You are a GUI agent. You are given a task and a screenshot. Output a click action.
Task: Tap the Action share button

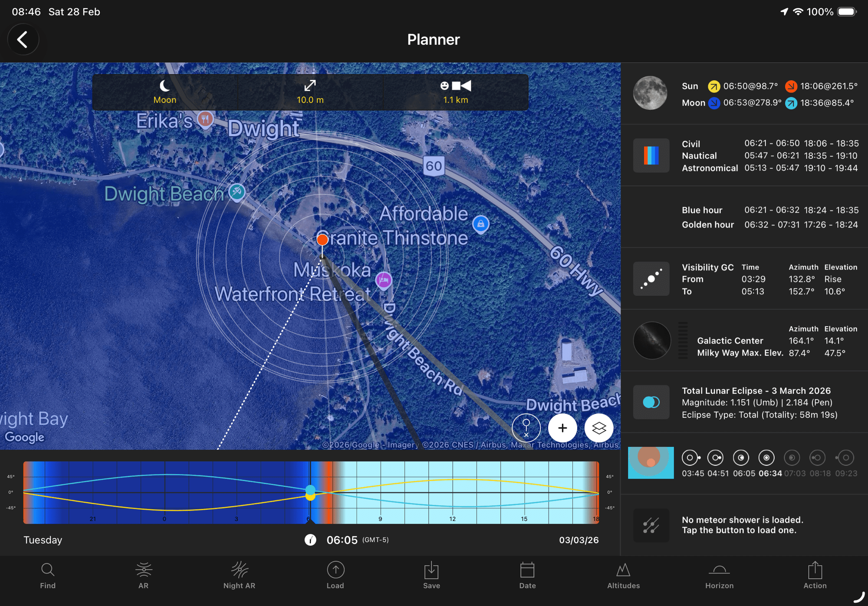coord(815,575)
